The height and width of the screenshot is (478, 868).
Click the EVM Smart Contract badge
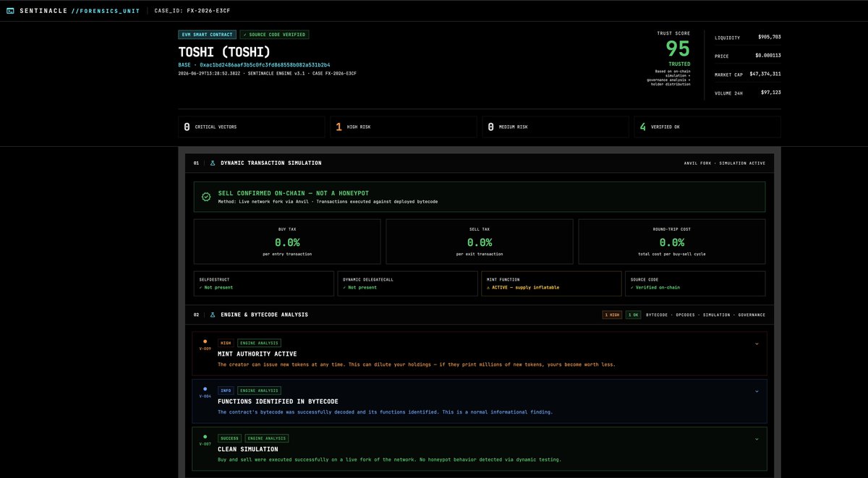[207, 34]
